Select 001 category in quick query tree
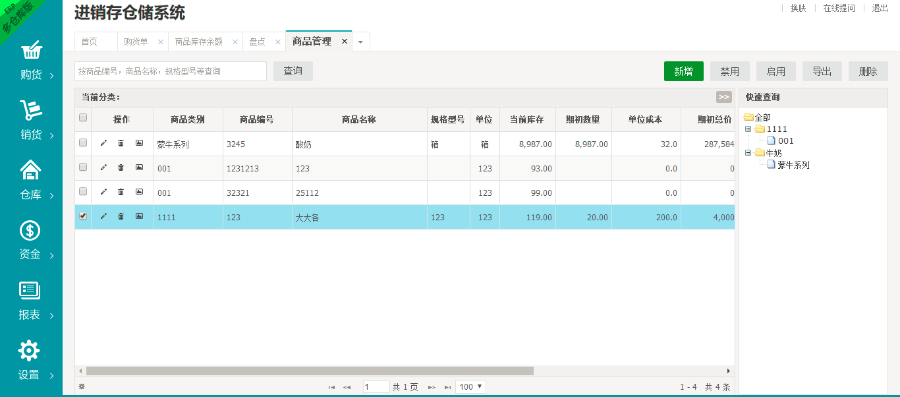 click(786, 141)
